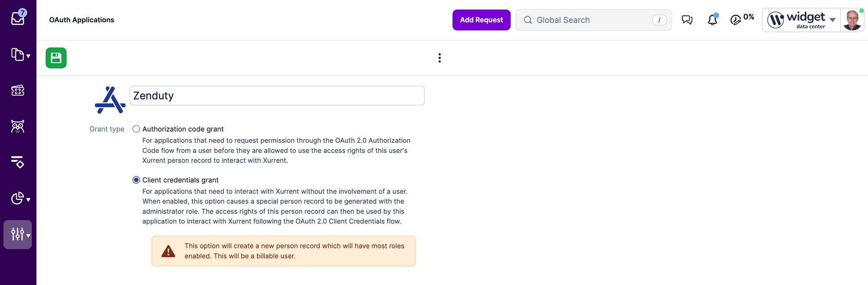
Task: Open the Settings sliders menu
Action: pos(18,235)
